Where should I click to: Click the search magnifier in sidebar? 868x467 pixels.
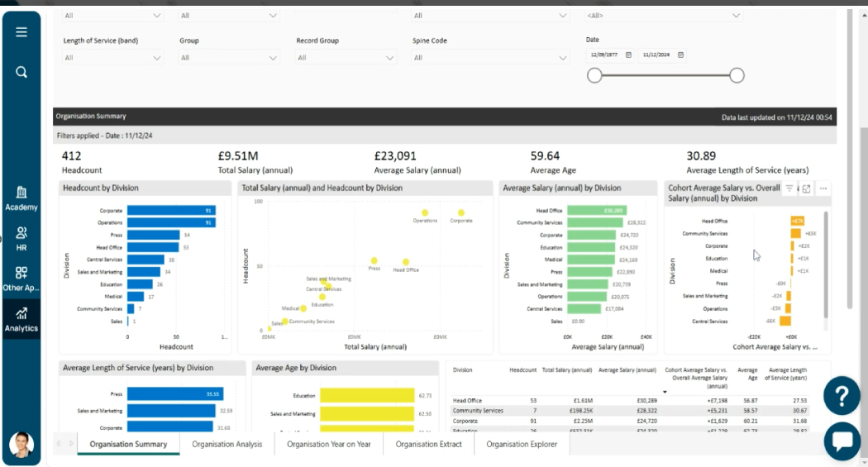pos(21,72)
